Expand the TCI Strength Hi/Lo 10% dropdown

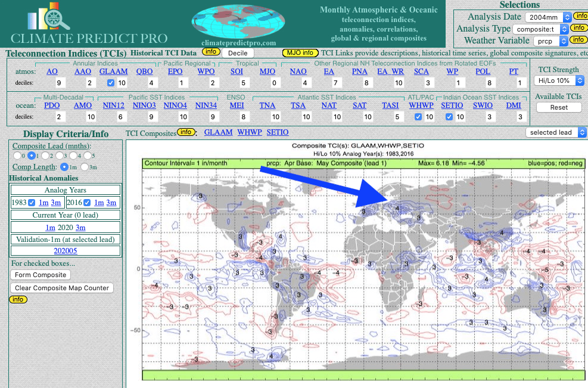[x=560, y=80]
